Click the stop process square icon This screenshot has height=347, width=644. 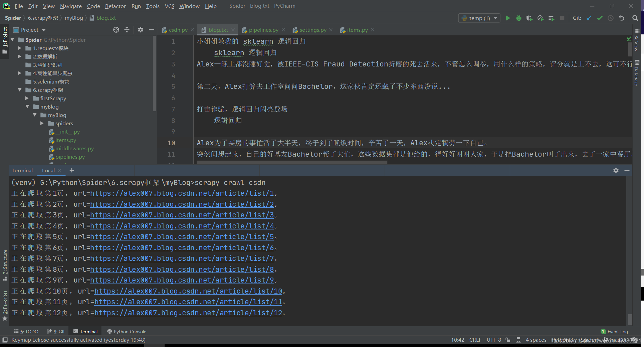[x=562, y=18]
